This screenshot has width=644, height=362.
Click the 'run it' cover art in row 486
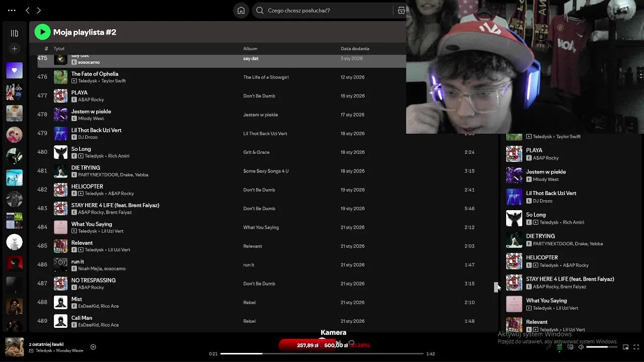point(60,265)
